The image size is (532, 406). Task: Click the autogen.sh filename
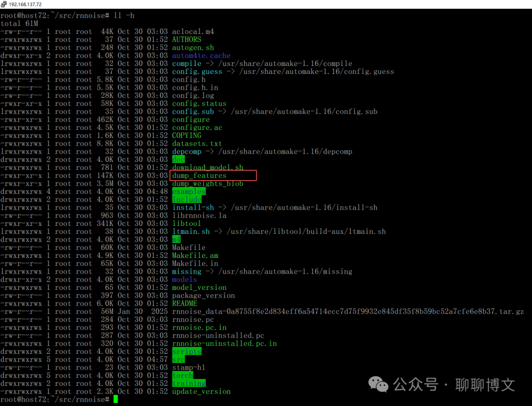pos(193,48)
